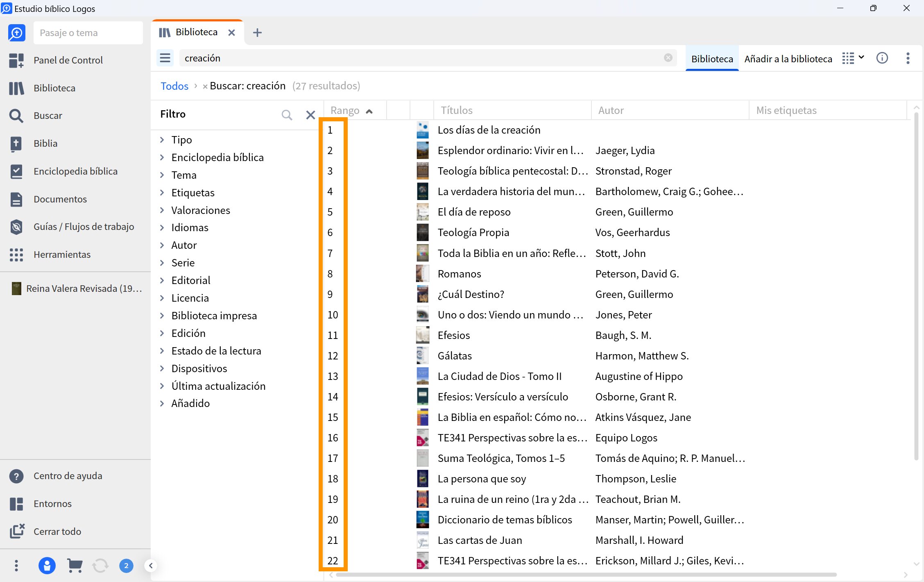Close the Biblioteca tab
This screenshot has width=924, height=582.
click(x=231, y=32)
